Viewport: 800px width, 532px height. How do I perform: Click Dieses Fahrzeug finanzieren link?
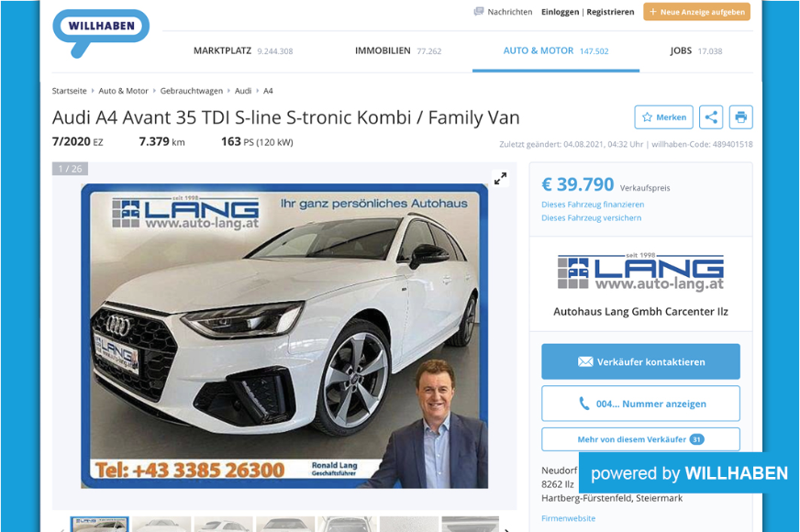click(593, 205)
